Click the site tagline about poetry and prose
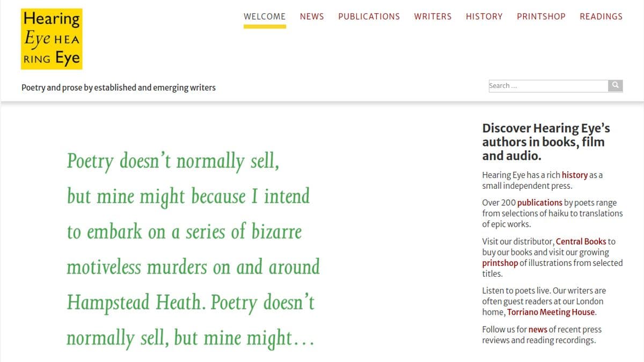 (x=119, y=87)
